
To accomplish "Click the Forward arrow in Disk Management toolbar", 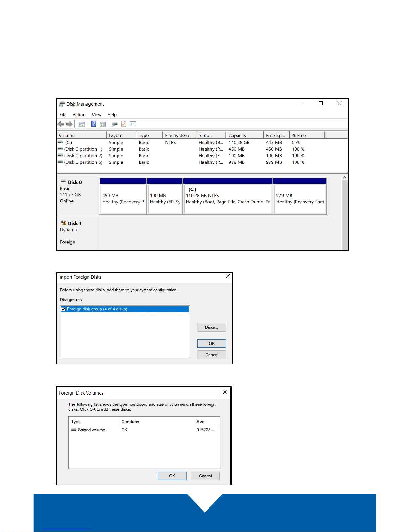I will click(69, 124).
